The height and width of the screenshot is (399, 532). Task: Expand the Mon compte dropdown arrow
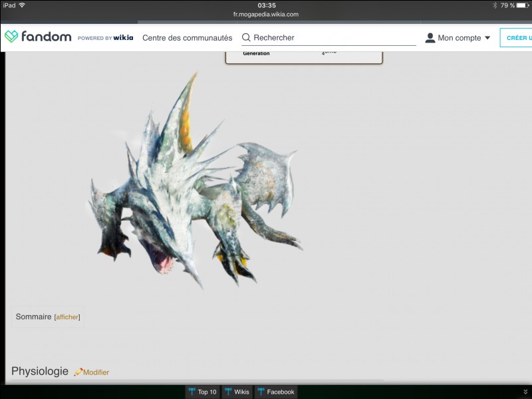tap(487, 38)
